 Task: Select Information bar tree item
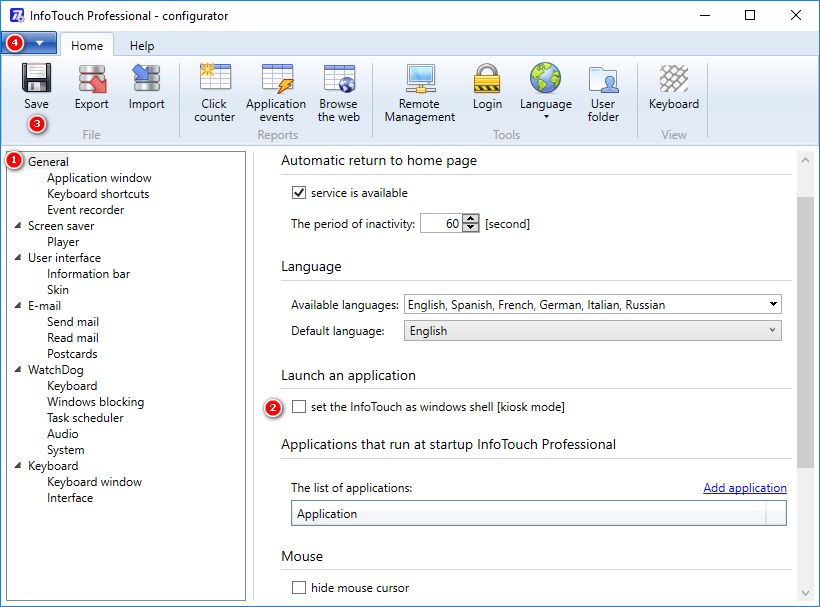(88, 274)
